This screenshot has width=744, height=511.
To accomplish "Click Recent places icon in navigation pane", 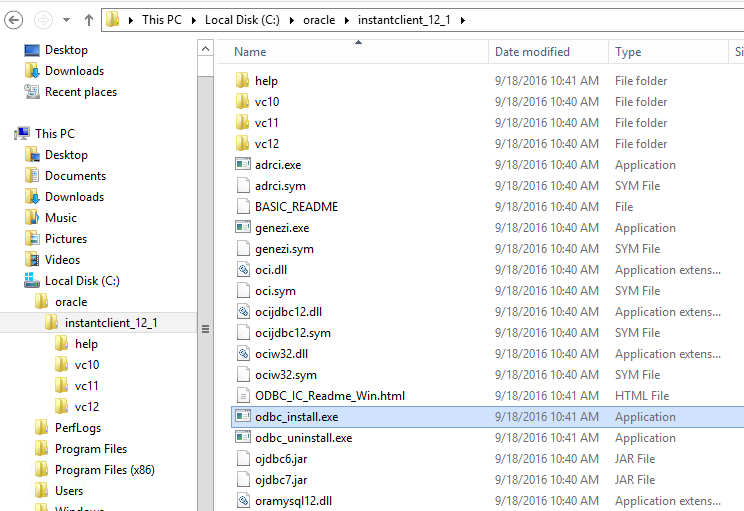I will 32,92.
